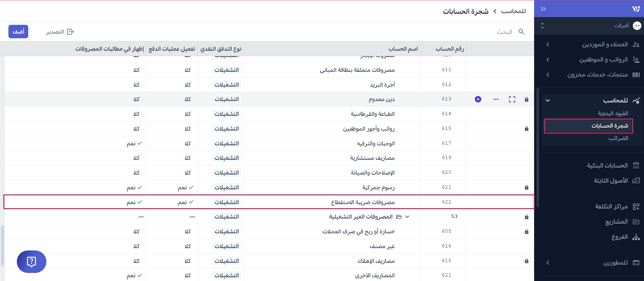Click the export icon beside التصدير

[71, 32]
